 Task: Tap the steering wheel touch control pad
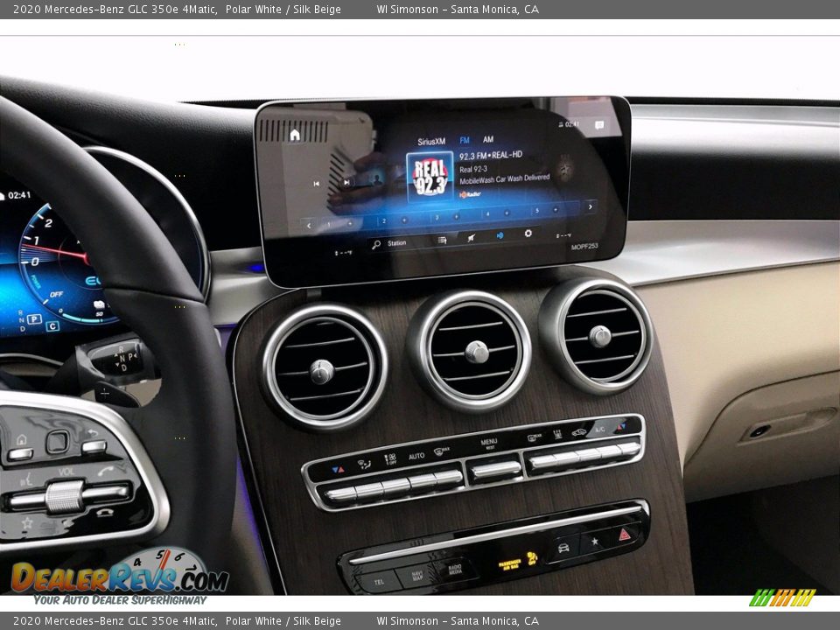[57, 442]
